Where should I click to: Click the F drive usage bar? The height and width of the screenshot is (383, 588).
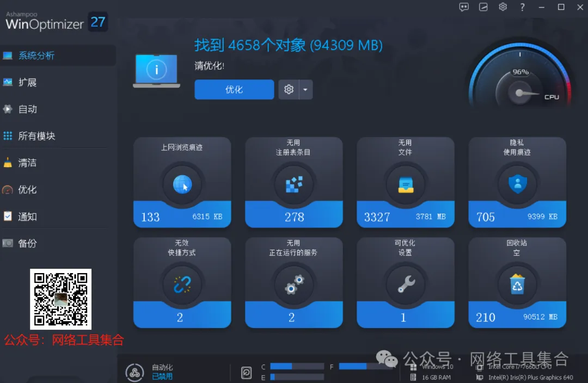(x=366, y=366)
